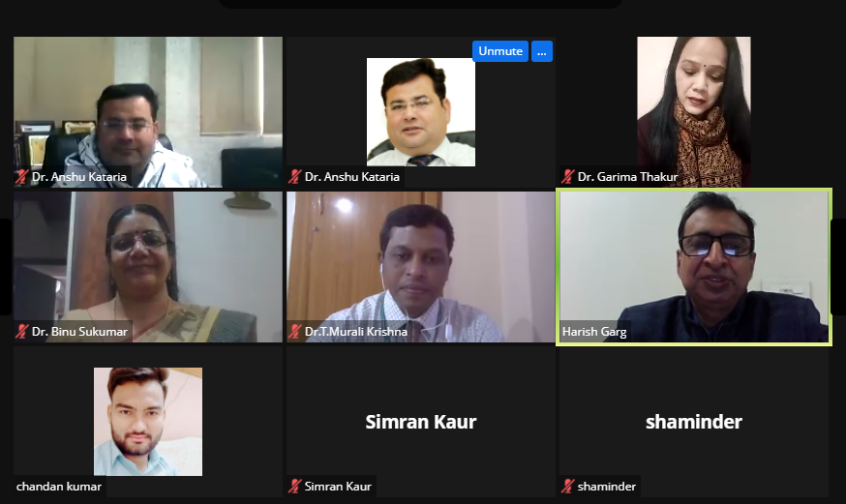Click muted mic icon beside Simran Kaur label
846x504 pixels.
tap(294, 487)
